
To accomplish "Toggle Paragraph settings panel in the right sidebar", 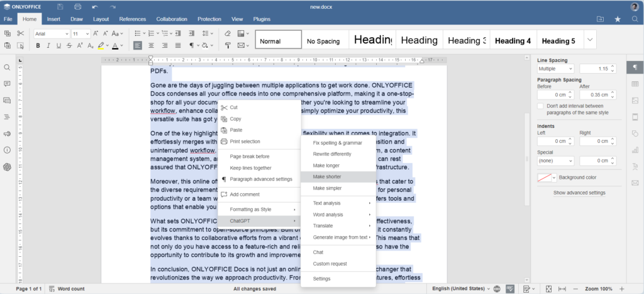I will point(635,67).
